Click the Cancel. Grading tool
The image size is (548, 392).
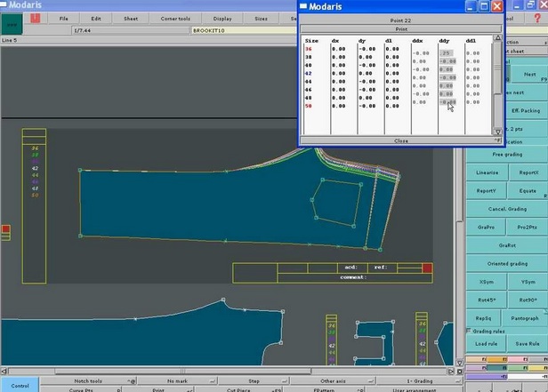click(x=507, y=209)
